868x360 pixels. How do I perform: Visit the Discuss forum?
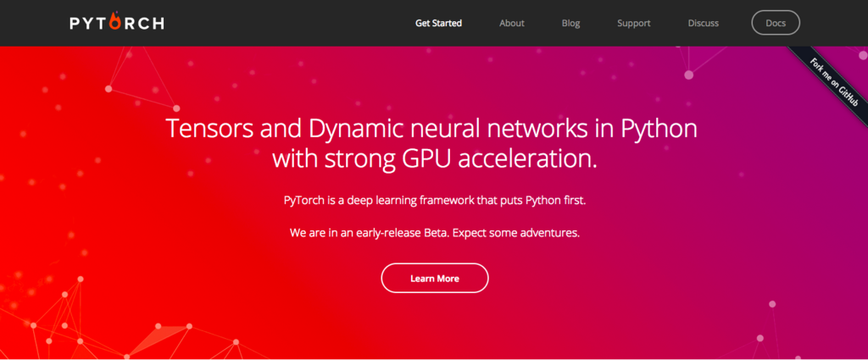(703, 23)
